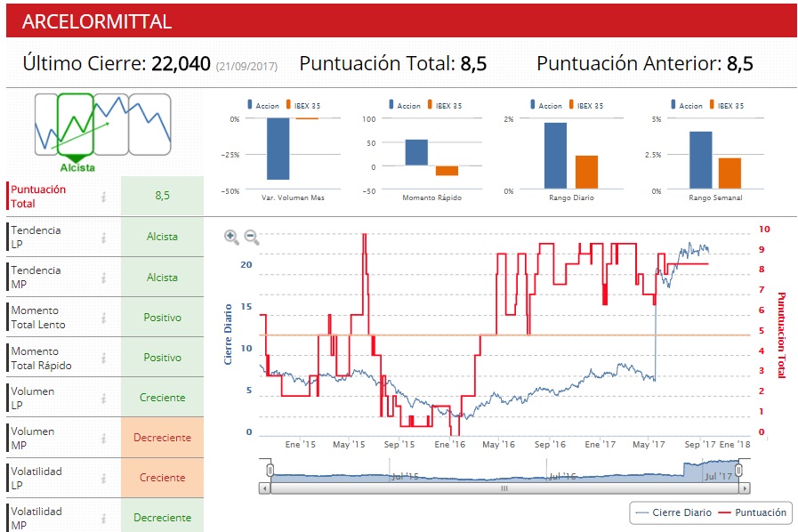The image size is (798, 532).
Task: Toggle IBEX 35 legend in Rango Semanal chart
Action: 727,105
